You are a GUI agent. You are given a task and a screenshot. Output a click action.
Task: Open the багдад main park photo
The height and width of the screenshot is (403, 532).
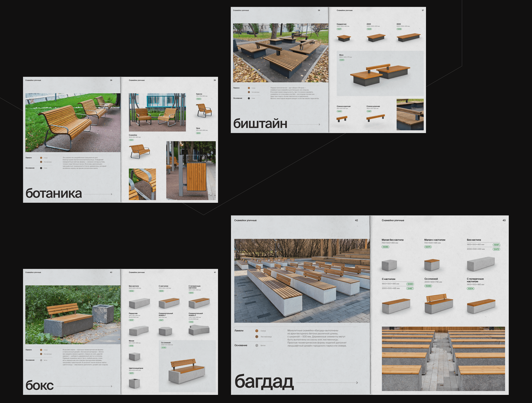click(x=302, y=281)
